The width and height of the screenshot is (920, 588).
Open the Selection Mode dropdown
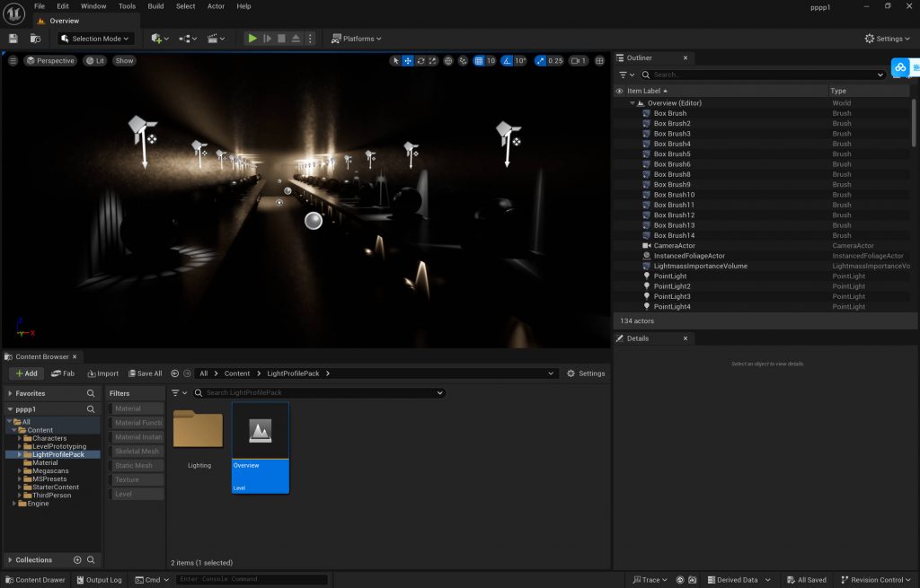pyautogui.click(x=96, y=39)
